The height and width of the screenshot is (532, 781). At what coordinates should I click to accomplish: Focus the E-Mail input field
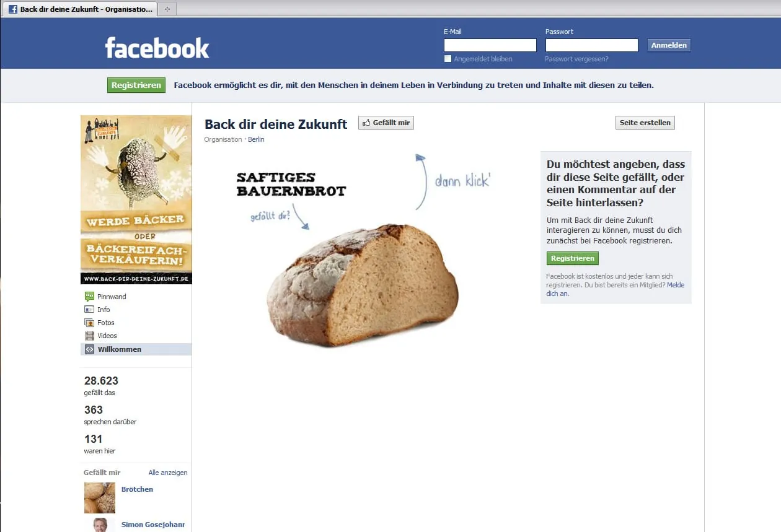490,45
